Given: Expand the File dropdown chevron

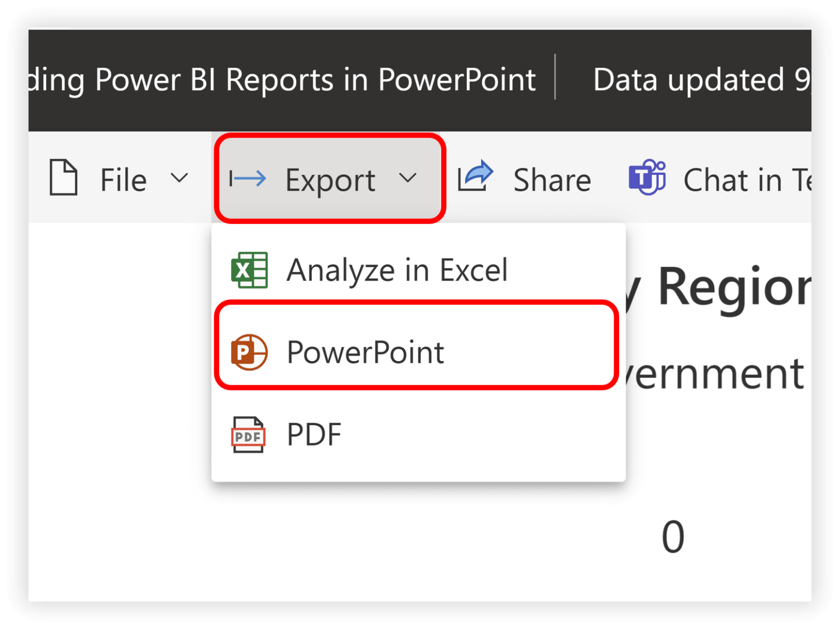Looking at the screenshot, I should pyautogui.click(x=179, y=178).
